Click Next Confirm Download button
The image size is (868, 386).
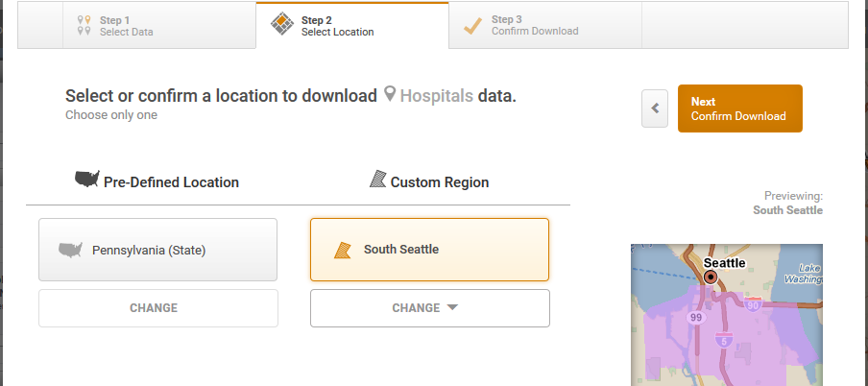pyautogui.click(x=739, y=109)
